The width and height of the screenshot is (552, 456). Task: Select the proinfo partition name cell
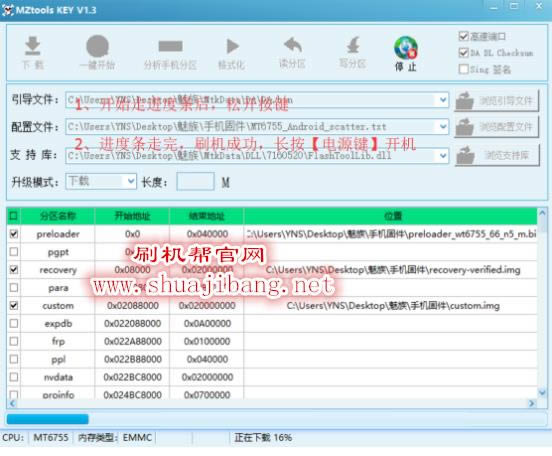pyautogui.click(x=58, y=394)
